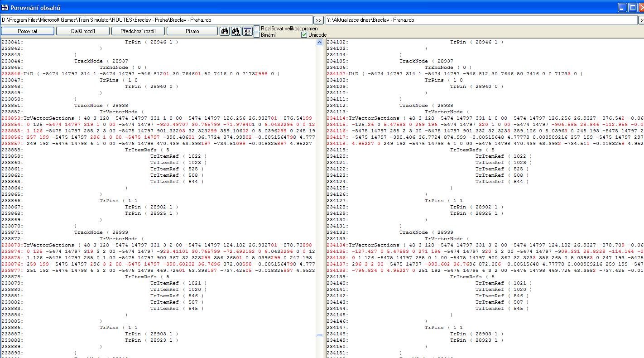Image resolution: width=644 pixels, height=358 pixels.
Task: Click right line 234118 red difference row
Action: [485, 144]
